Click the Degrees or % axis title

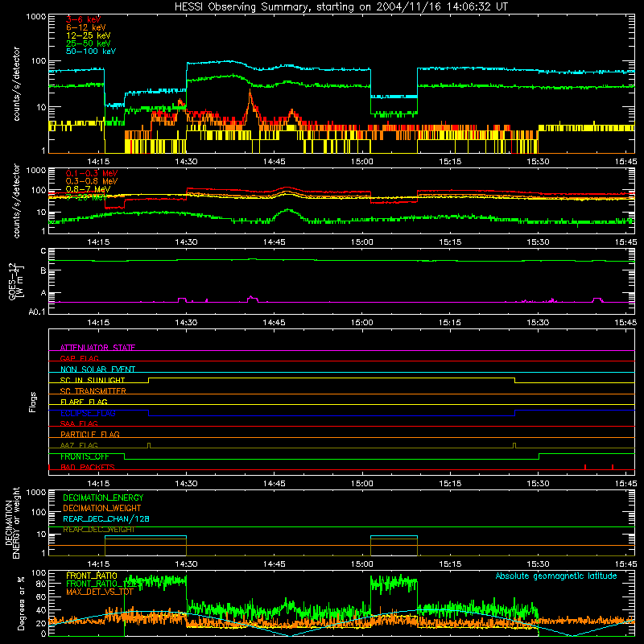click(21, 603)
